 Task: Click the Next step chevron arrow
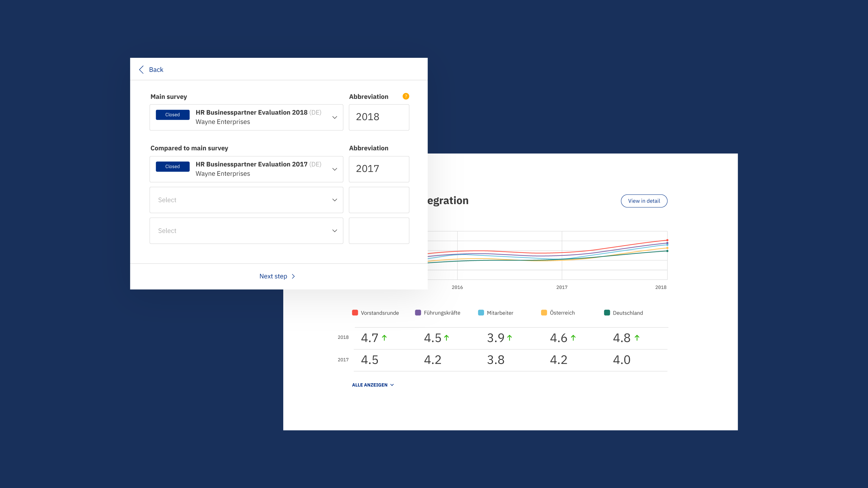(x=293, y=276)
